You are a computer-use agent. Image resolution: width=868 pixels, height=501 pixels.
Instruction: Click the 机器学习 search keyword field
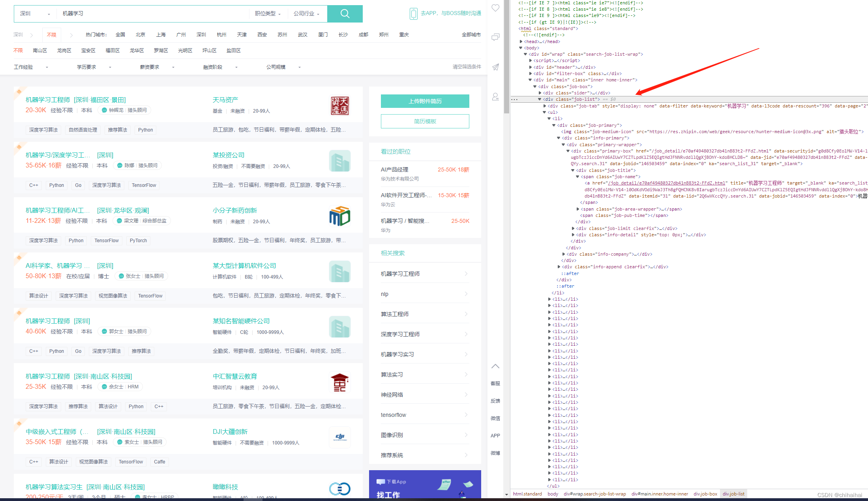click(153, 14)
